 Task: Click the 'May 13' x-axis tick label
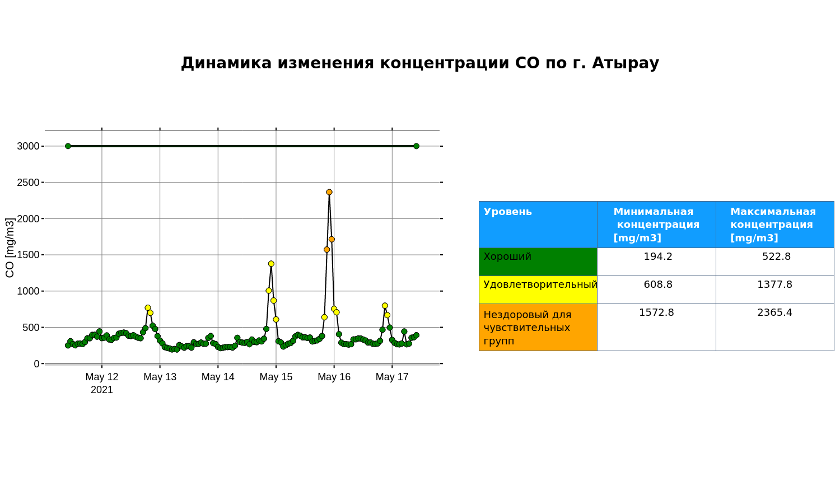(x=160, y=377)
